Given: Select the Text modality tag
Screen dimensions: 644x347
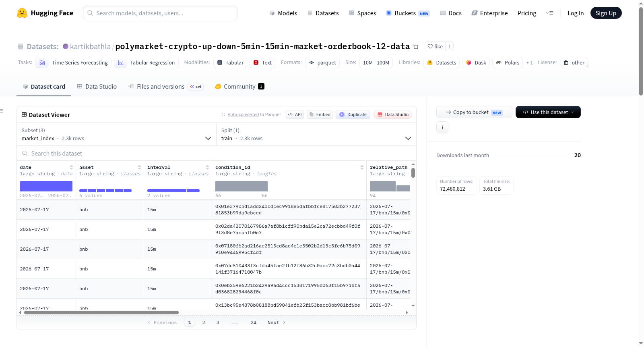Looking at the screenshot, I should (262, 62).
